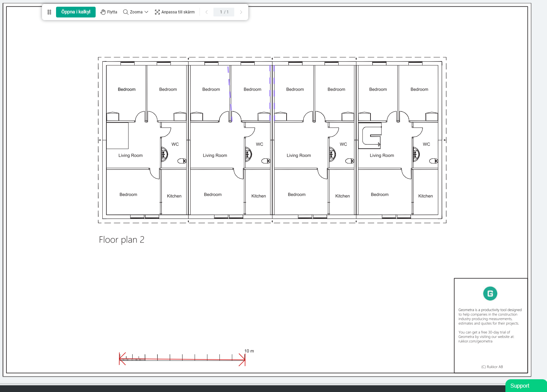The image size is (547, 392).
Task: Click the green Öppna i kalkyl button
Action: click(x=76, y=12)
